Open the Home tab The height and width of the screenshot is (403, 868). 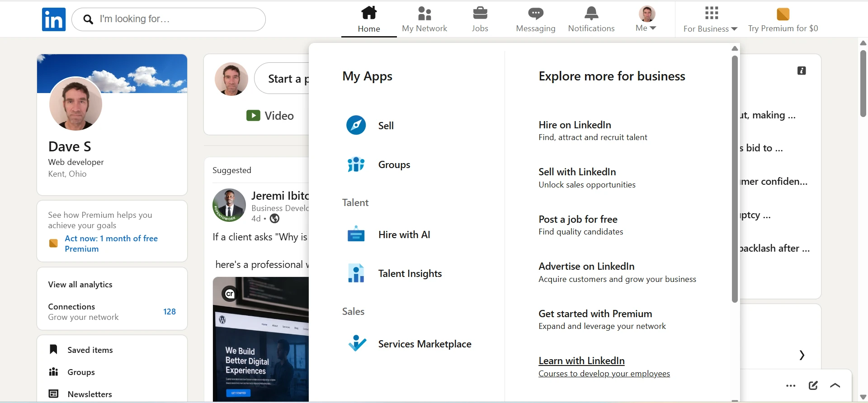click(369, 19)
